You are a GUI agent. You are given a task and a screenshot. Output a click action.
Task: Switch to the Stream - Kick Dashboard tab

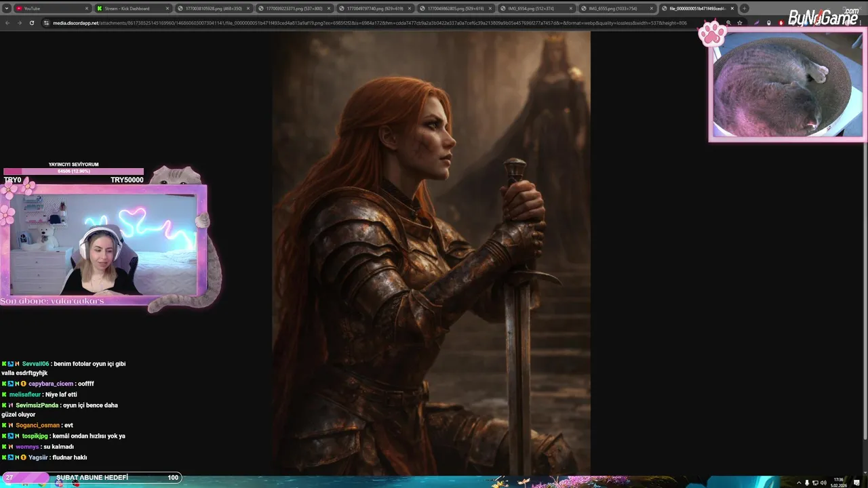[132, 8]
